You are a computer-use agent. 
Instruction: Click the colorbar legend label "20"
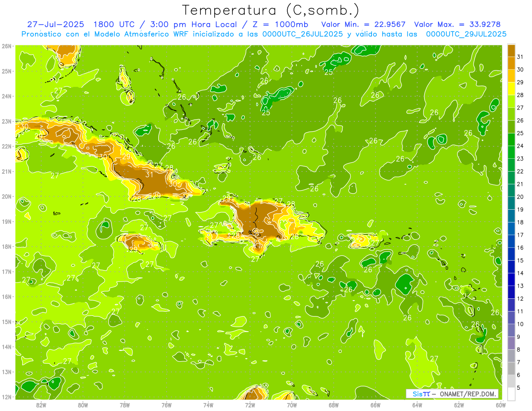[520, 196]
